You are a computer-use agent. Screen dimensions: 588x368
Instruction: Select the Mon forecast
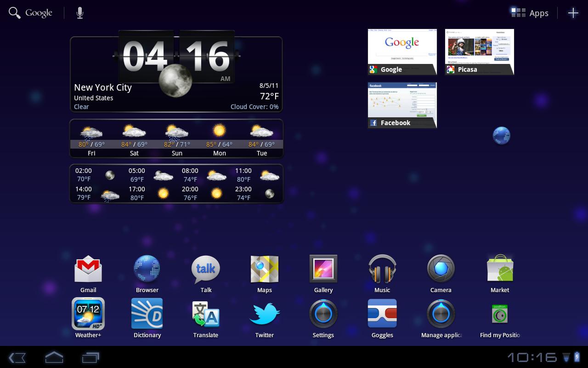coord(220,140)
